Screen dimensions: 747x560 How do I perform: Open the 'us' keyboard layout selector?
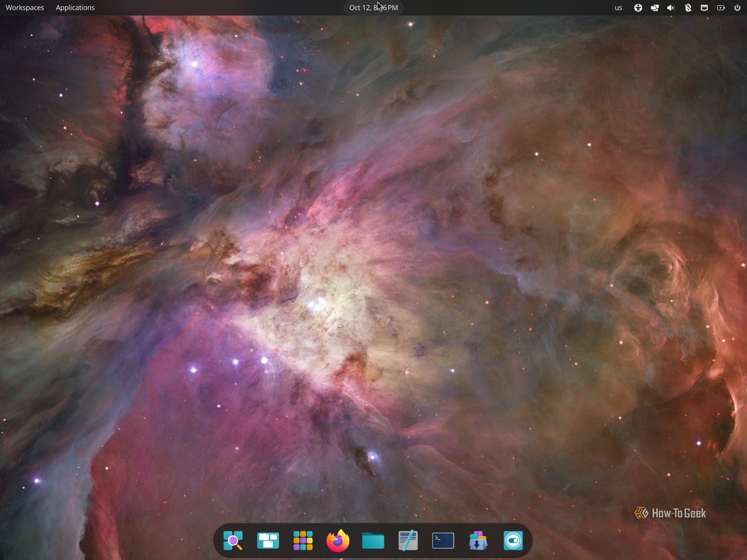click(618, 7)
